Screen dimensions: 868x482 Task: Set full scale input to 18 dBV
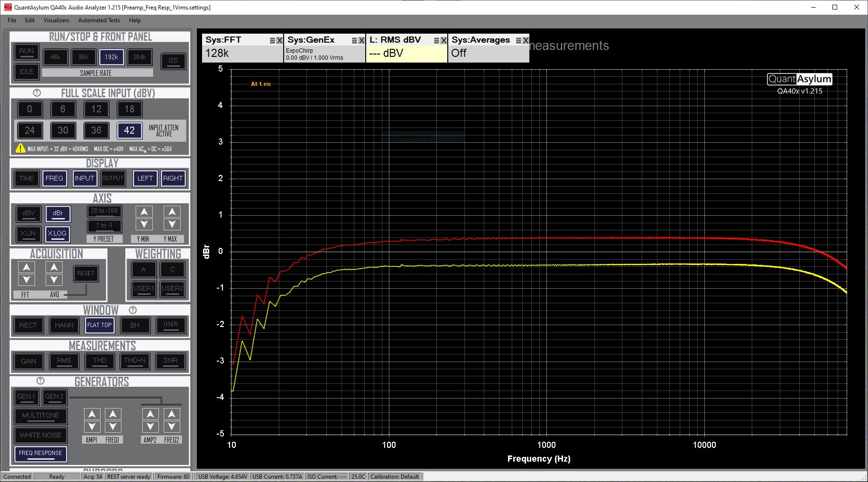pyautogui.click(x=129, y=109)
